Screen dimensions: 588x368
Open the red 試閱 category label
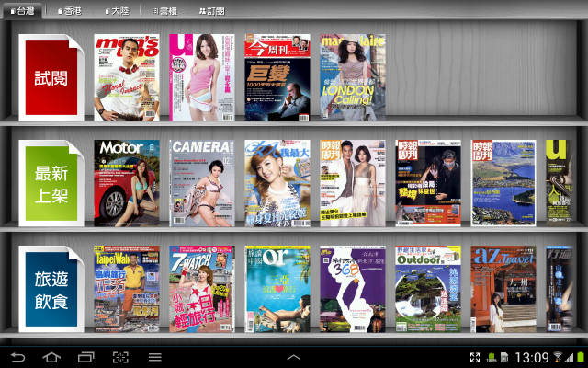51,77
